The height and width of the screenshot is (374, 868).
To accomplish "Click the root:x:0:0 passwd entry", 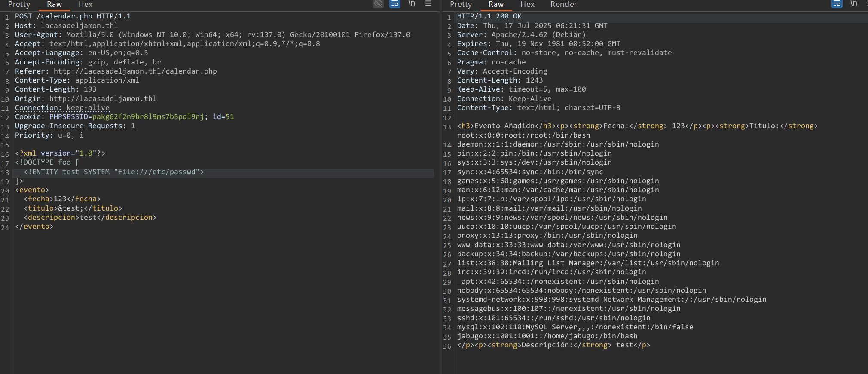I will [x=524, y=135].
